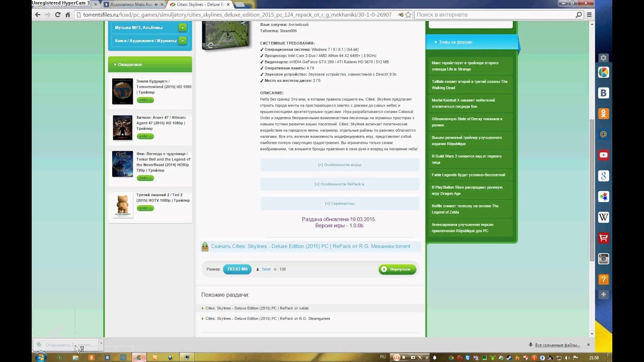644x362 pixels.
Task: Click инфо button under Tinker Bell
Action: (145, 178)
